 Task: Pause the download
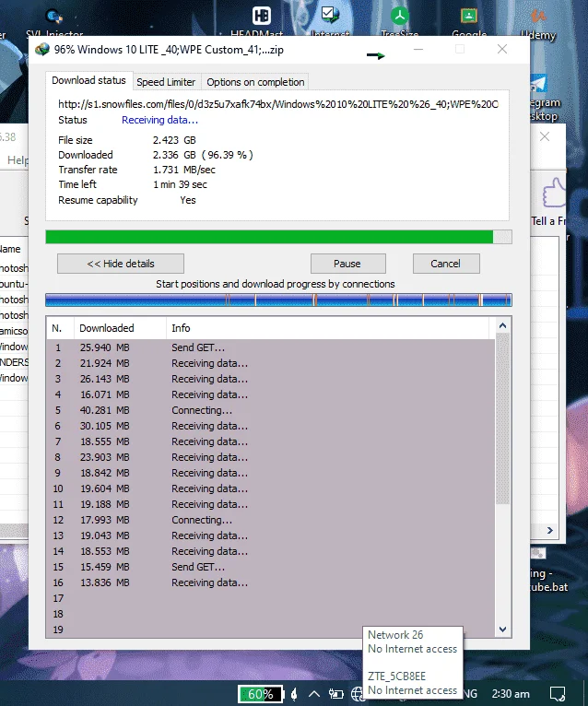pyautogui.click(x=347, y=264)
